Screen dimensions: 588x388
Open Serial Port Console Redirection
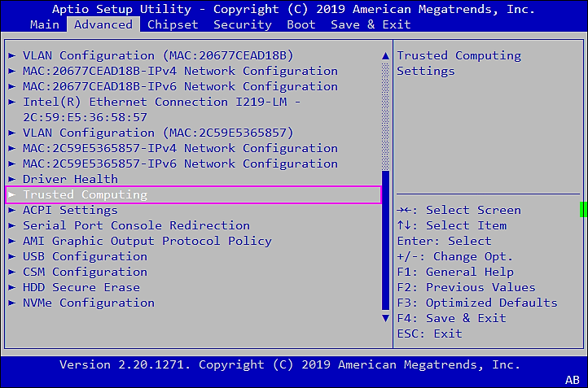(136, 225)
